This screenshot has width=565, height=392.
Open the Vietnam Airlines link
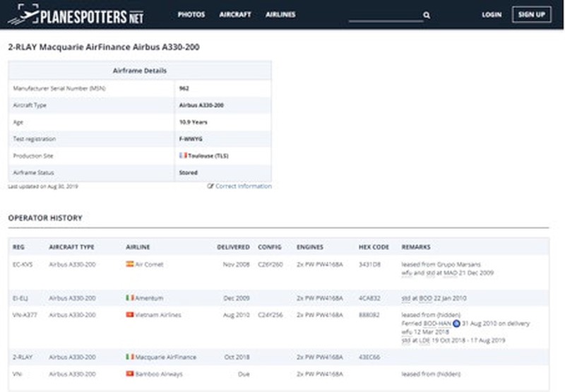click(x=158, y=315)
